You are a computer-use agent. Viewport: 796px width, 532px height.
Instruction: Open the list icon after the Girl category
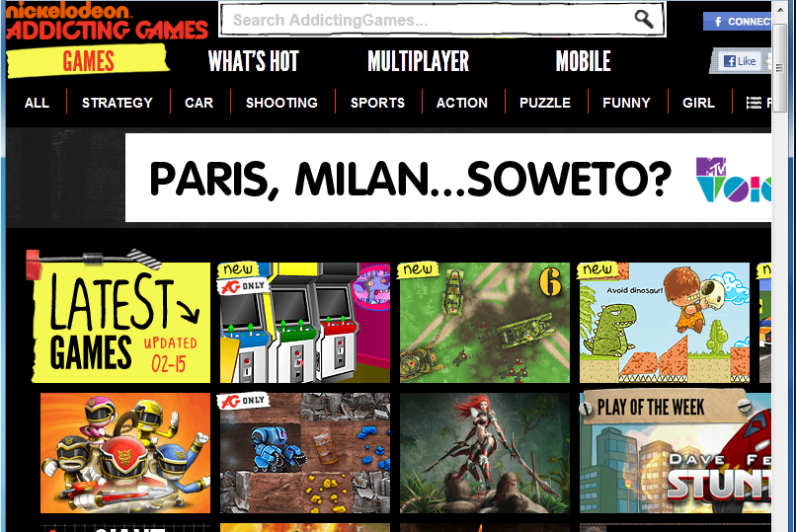[754, 103]
